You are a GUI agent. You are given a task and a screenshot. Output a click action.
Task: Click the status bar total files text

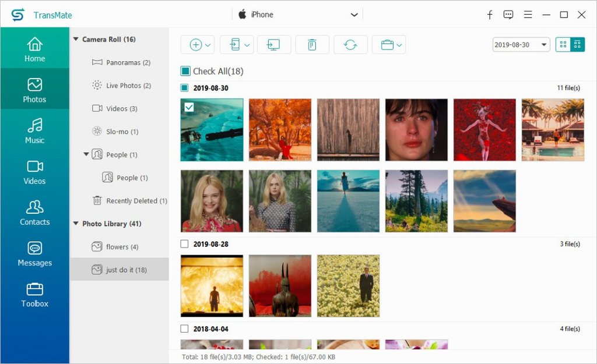tap(258, 357)
